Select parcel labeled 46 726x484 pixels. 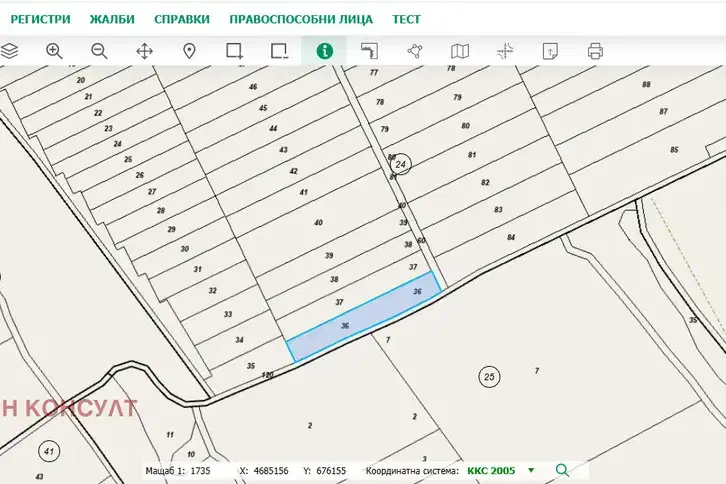pos(253,87)
